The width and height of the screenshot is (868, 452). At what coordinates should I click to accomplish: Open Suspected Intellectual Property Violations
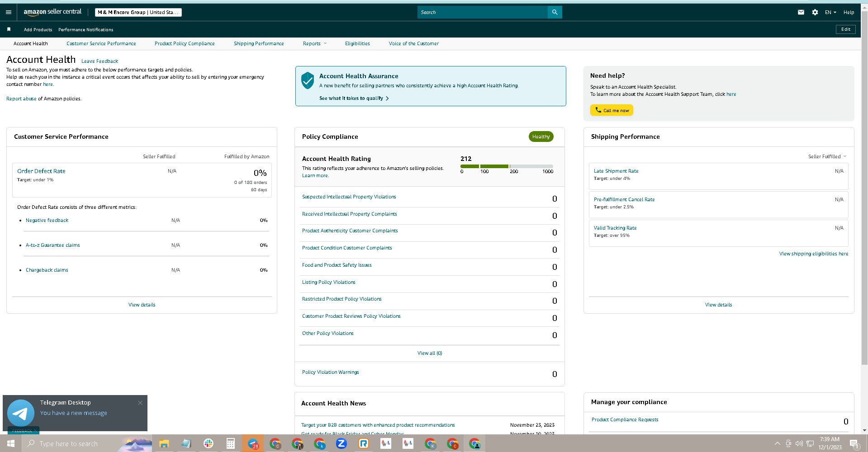pos(349,197)
